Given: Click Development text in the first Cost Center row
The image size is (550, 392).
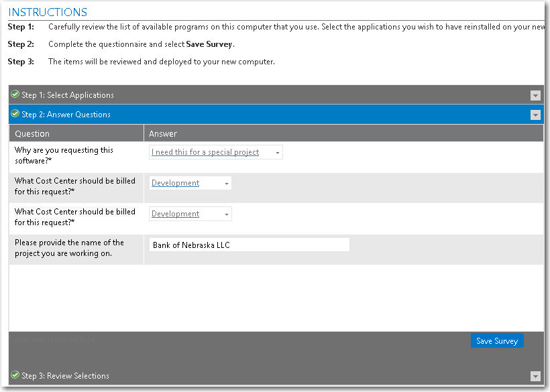Looking at the screenshot, I should pyautogui.click(x=175, y=183).
